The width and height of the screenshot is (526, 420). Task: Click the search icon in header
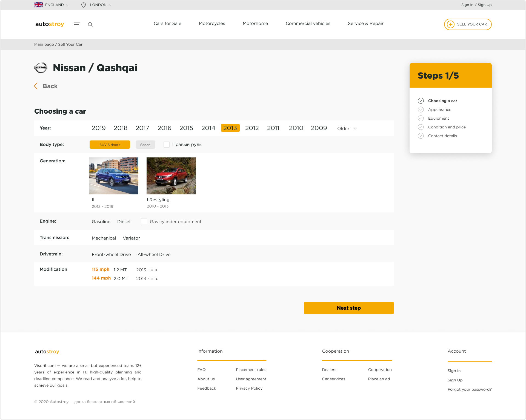pyautogui.click(x=90, y=24)
